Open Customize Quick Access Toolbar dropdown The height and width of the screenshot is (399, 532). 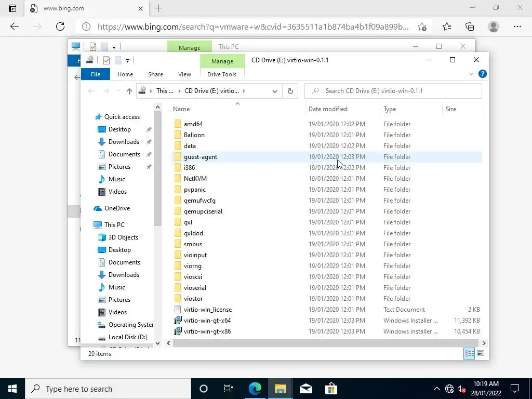point(128,61)
